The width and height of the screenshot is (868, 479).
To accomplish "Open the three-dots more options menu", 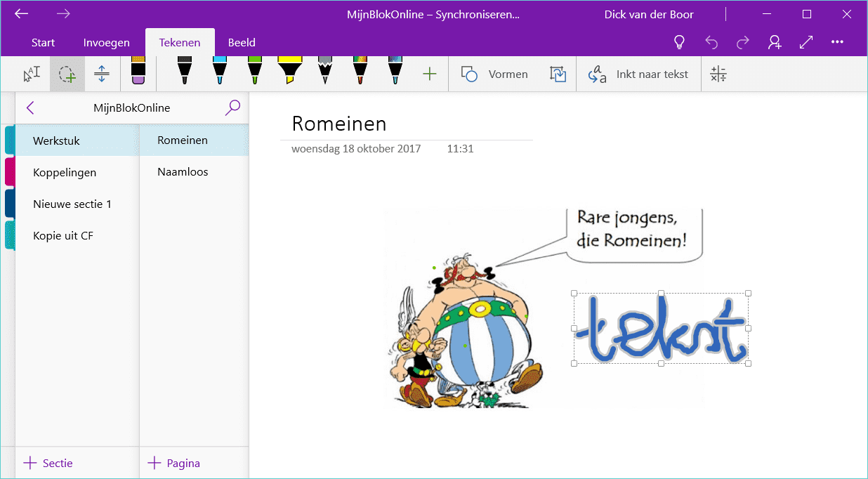I will 837,42.
